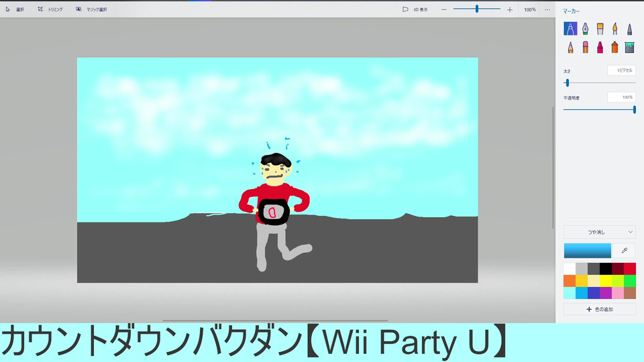644x362 pixels.
Task: Pick the light gray color swatch
Action: [582, 269]
